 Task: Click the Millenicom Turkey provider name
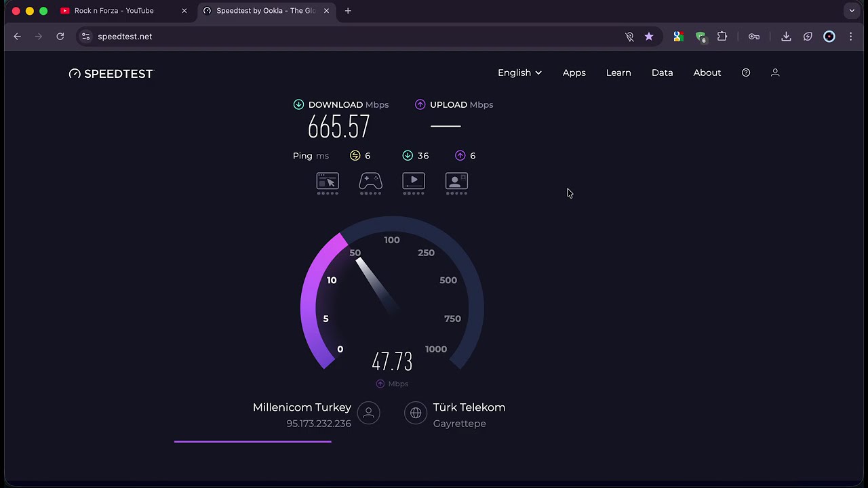(x=302, y=407)
